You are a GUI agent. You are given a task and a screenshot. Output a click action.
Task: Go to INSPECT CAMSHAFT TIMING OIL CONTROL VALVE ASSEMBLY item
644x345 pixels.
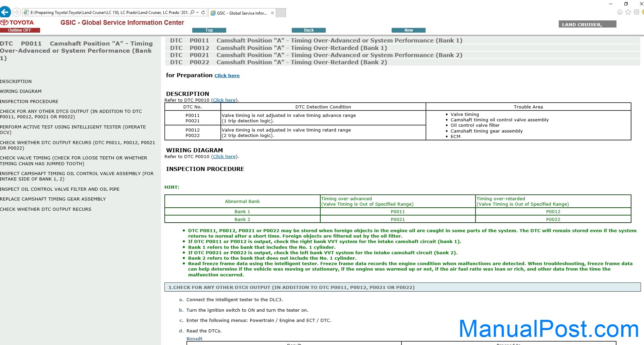pyautogui.click(x=77, y=176)
